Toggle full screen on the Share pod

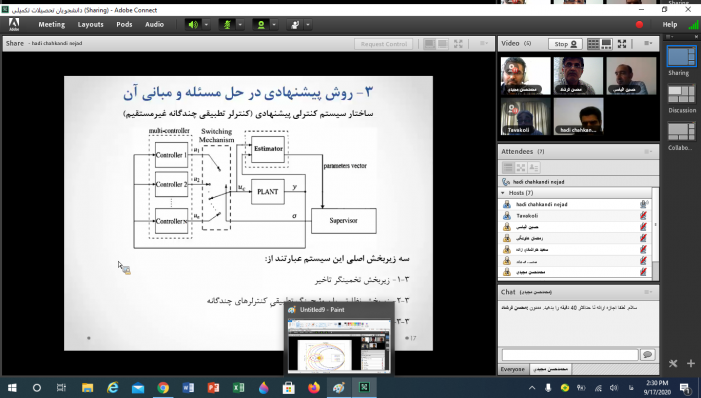pyautogui.click(x=458, y=44)
